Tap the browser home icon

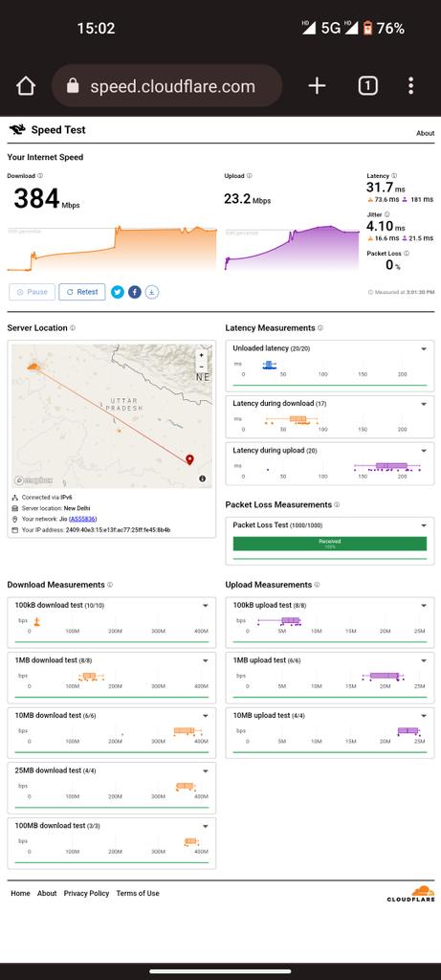26,85
